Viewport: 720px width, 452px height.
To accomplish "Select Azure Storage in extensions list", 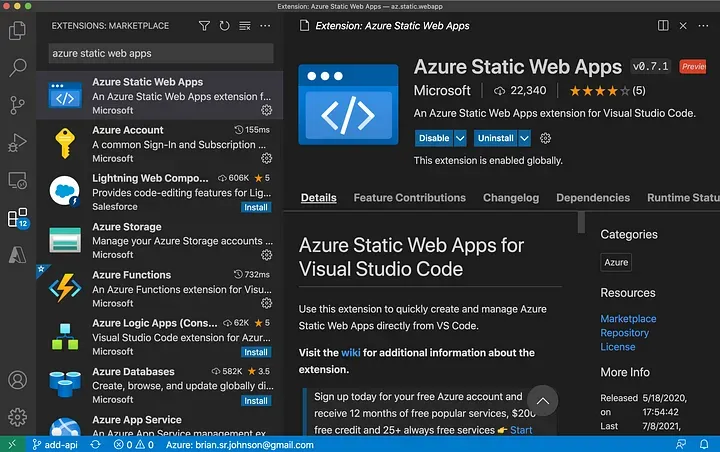I will 160,240.
